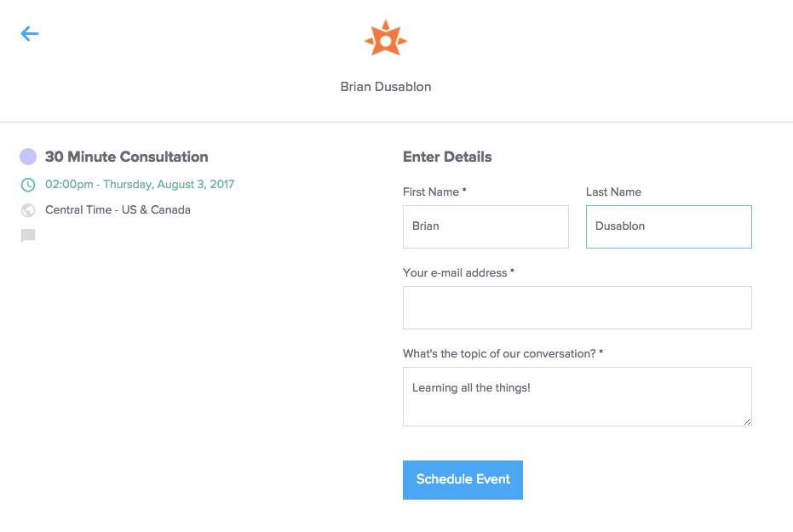Click the green clock icon
The height and width of the screenshot is (532, 793).
pyautogui.click(x=27, y=184)
